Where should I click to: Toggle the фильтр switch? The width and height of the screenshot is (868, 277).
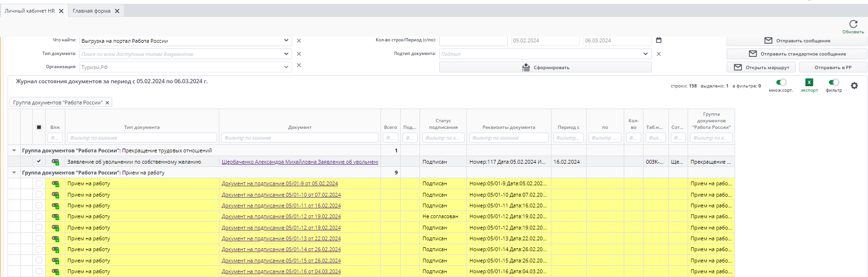click(833, 83)
